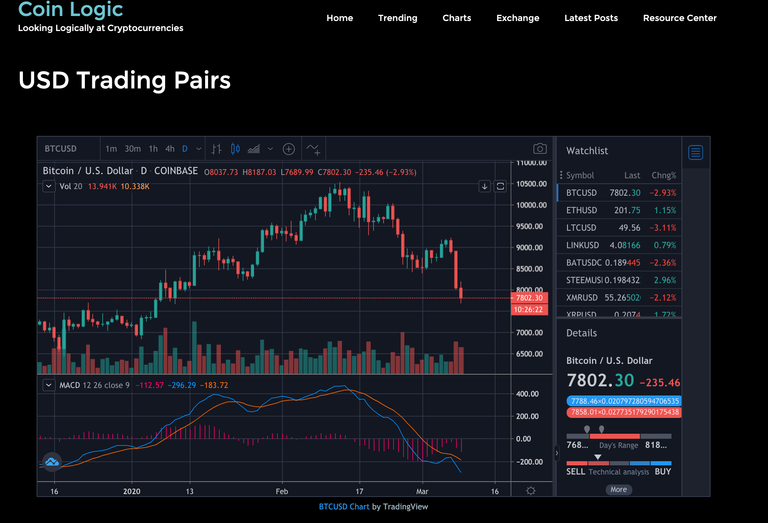This screenshot has height=523, width=768.
Task: Click the Details panel heading
Action: pyautogui.click(x=581, y=333)
